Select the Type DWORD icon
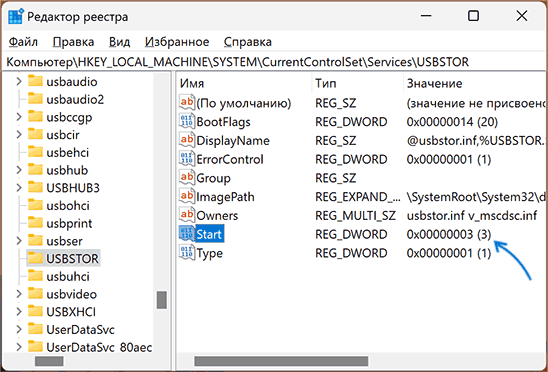Image resolution: width=548 pixels, height=372 pixels. [186, 252]
